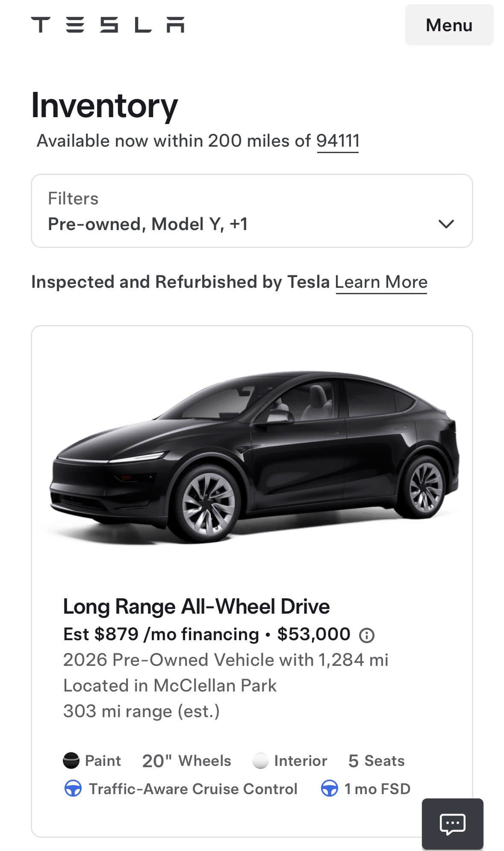The width and height of the screenshot is (504, 851).
Task: Open the Menu
Action: [448, 26]
